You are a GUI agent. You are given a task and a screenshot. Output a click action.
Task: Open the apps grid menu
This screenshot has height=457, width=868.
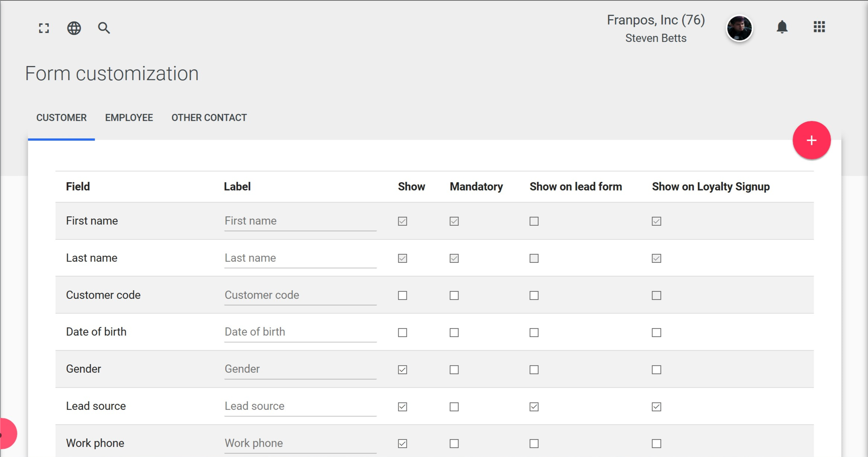pyautogui.click(x=819, y=27)
